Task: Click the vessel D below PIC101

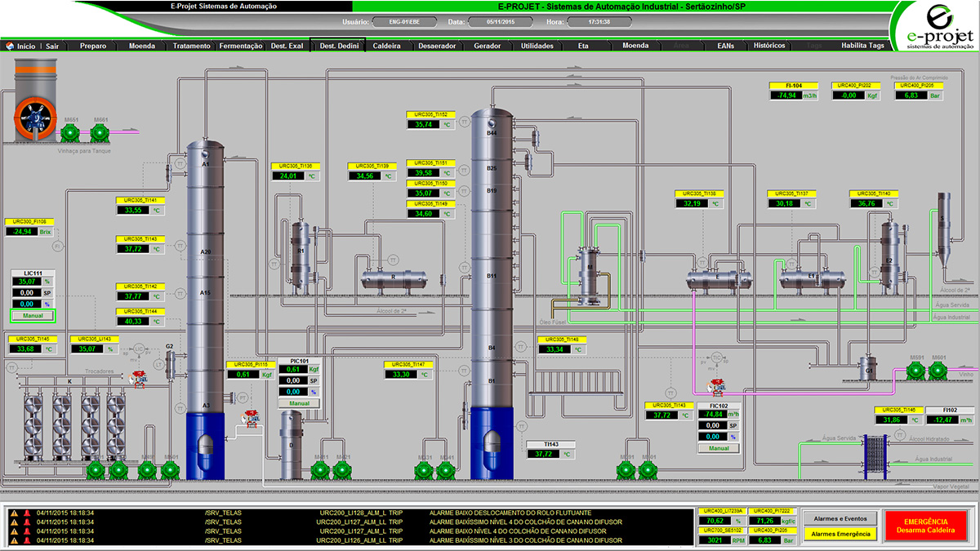Action: tap(292, 446)
